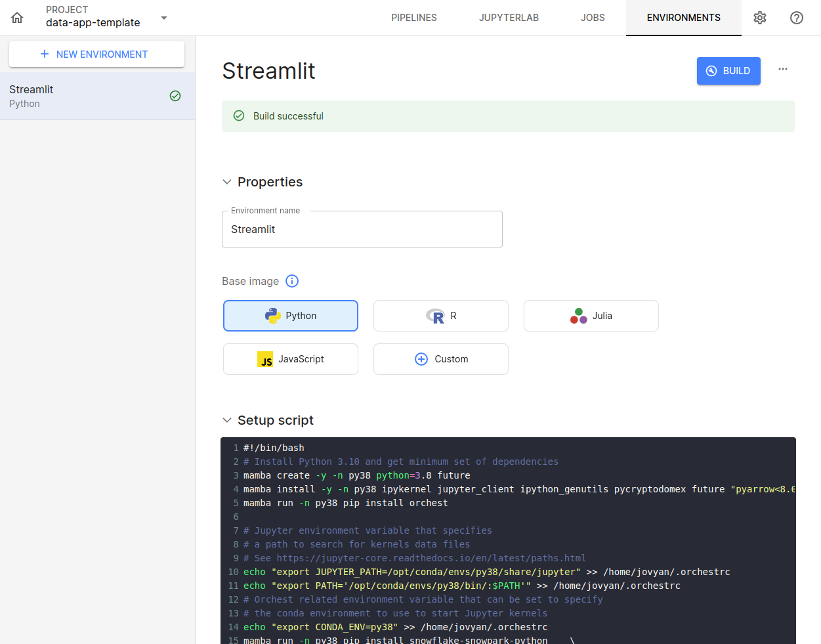Click the 'export PATH' echo line
The image size is (821, 644).
click(461, 586)
